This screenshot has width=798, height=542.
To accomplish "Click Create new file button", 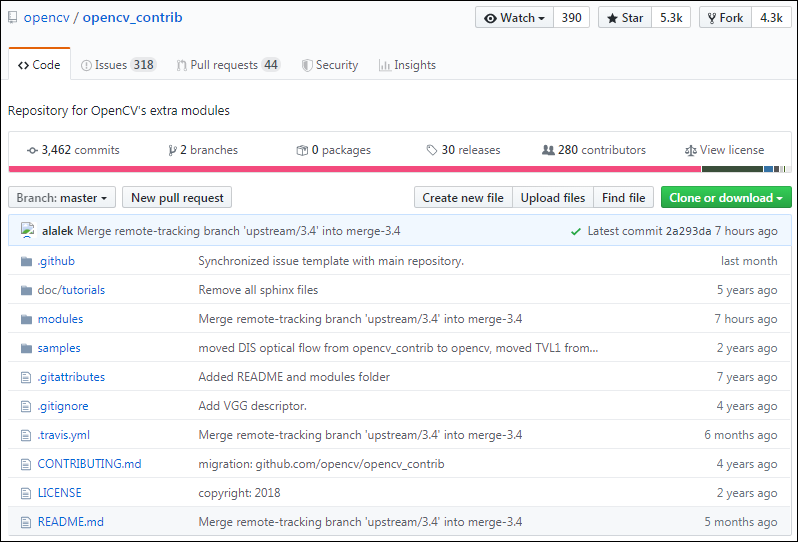I will pos(463,197).
